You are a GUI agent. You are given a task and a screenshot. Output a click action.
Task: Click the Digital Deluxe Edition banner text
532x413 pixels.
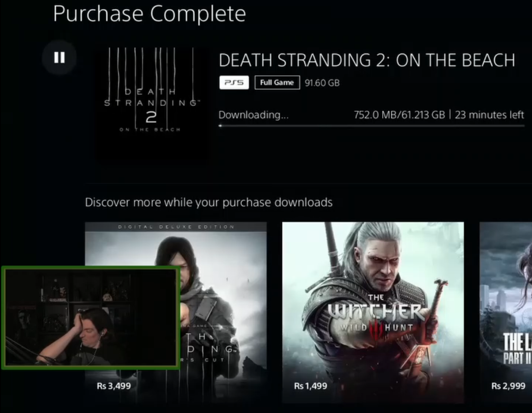pyautogui.click(x=176, y=226)
